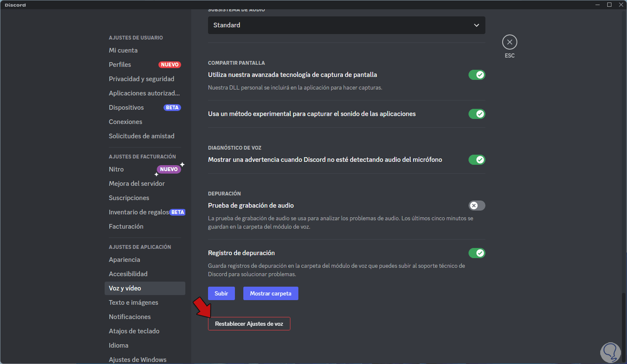This screenshot has width=627, height=364.
Task: Open Mejora del servidor section
Action: point(145,184)
